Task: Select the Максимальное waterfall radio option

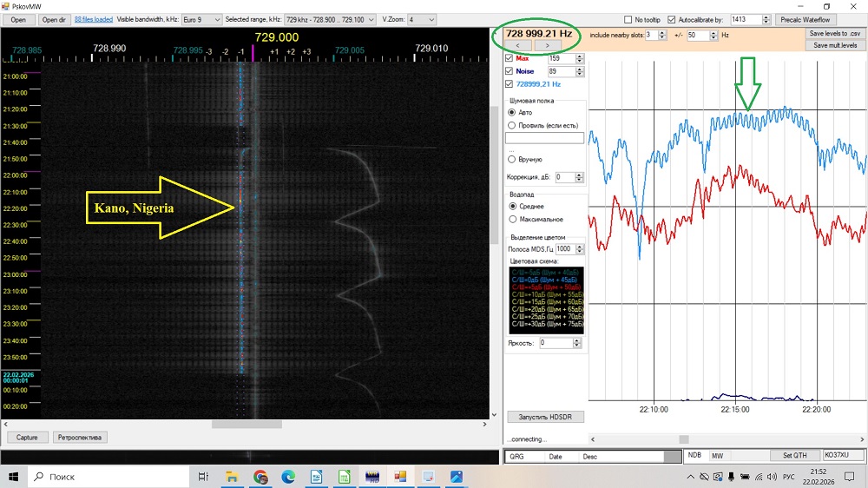Action: click(512, 219)
